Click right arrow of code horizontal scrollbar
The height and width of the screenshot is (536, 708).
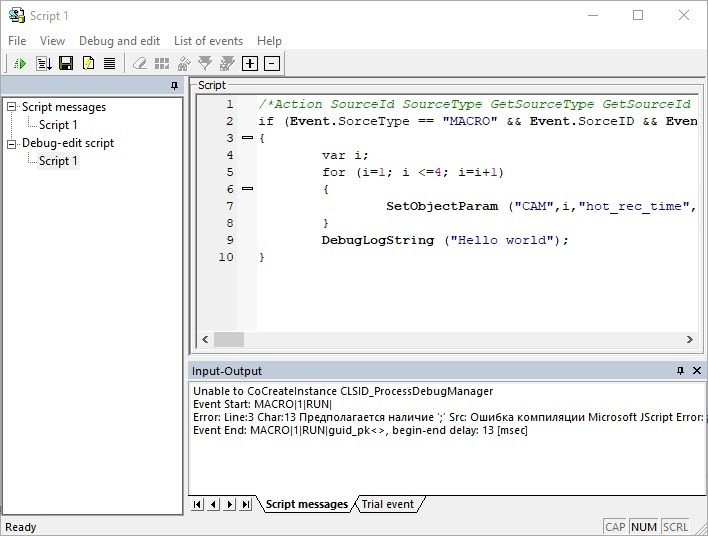click(689, 339)
